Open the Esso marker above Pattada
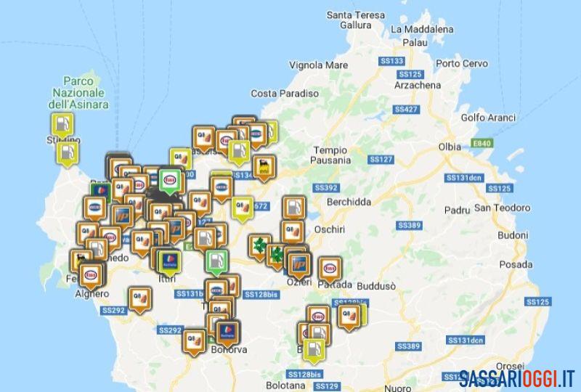Screen dimensions: 581x392 click(330, 270)
